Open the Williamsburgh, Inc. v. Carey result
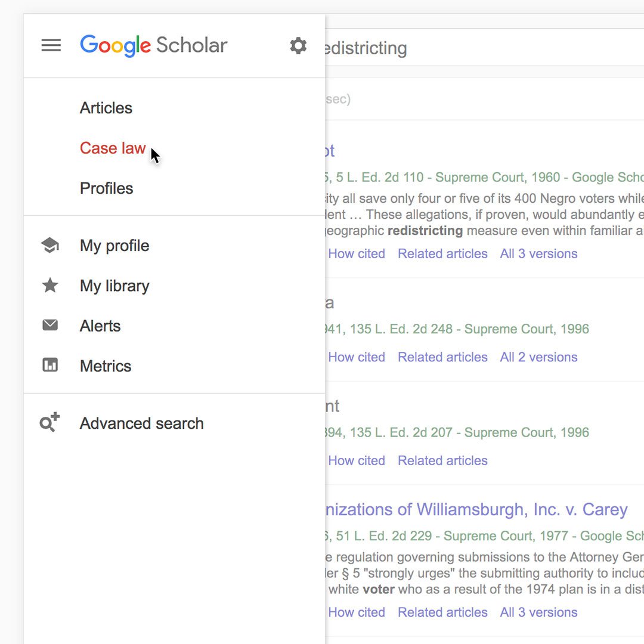644x644 pixels. click(476, 509)
